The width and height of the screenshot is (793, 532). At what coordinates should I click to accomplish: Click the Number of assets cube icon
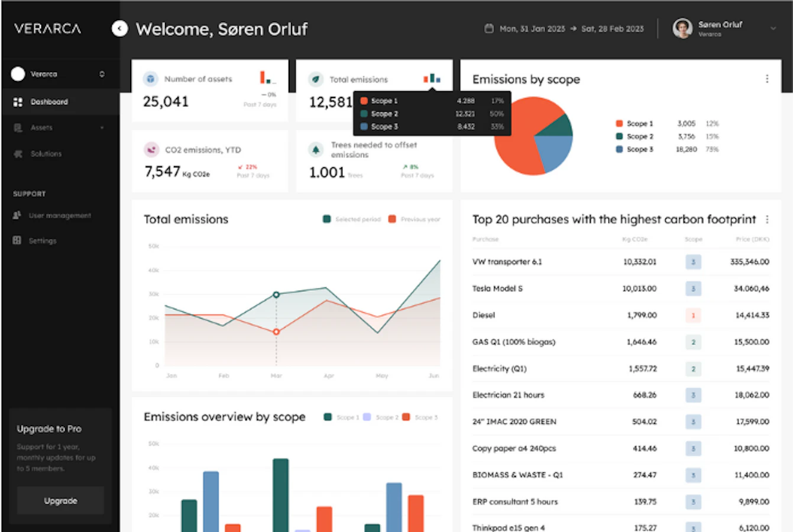tap(151, 79)
